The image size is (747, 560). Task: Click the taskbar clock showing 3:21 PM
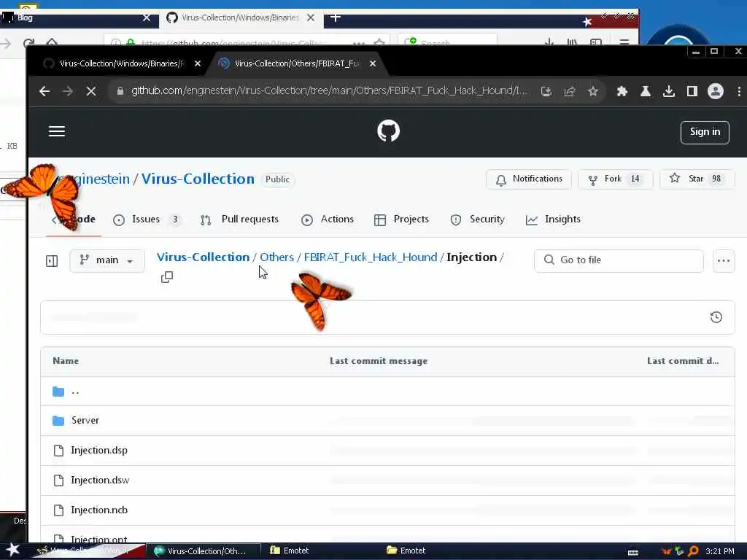[720, 551]
